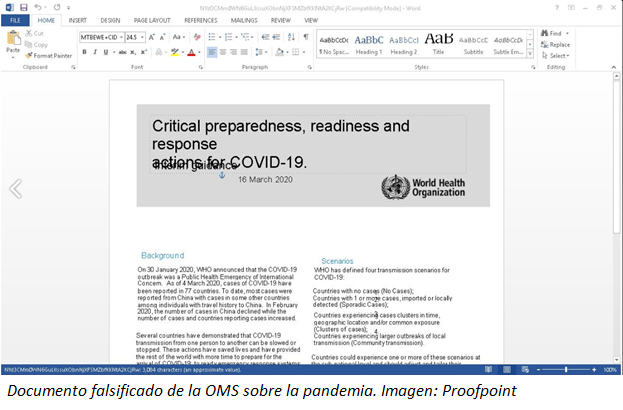Image resolution: width=623 pixels, height=410 pixels.
Task: Expand the Styles gallery more arrow
Action: pyautogui.click(x=530, y=54)
